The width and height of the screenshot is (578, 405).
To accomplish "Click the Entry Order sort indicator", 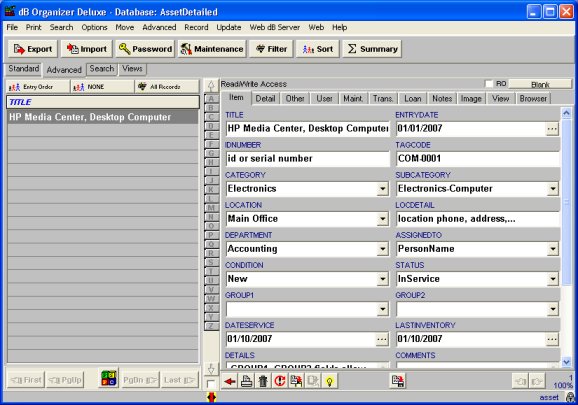I will tap(38, 87).
